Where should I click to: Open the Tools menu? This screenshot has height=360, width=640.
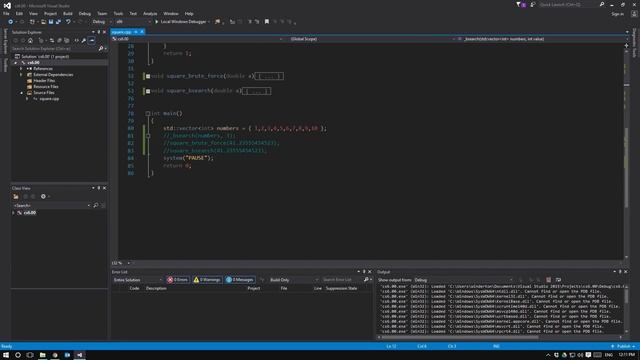pyautogui.click(x=118, y=13)
